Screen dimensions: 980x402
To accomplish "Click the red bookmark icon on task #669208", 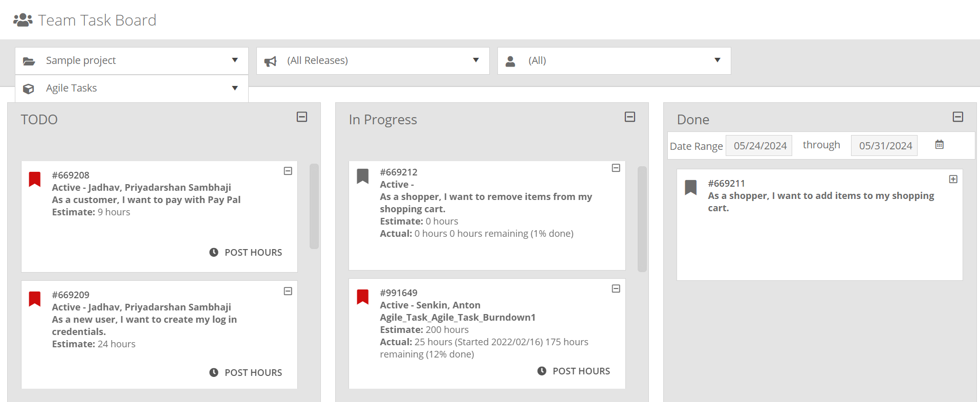I will (35, 179).
